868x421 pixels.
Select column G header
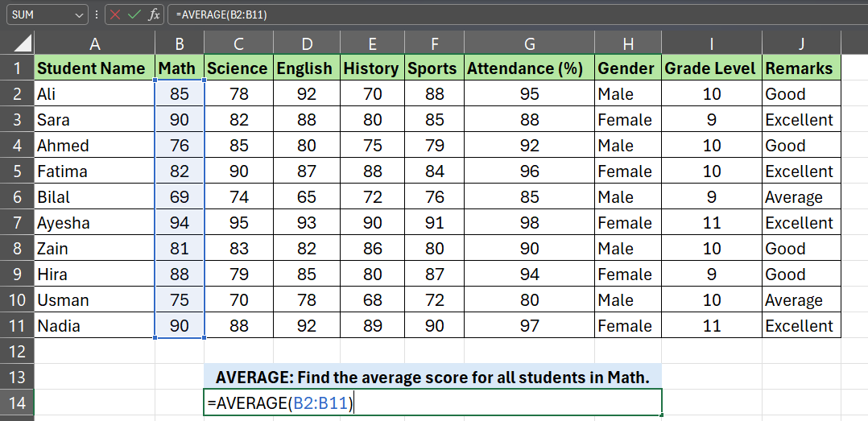tap(529, 43)
